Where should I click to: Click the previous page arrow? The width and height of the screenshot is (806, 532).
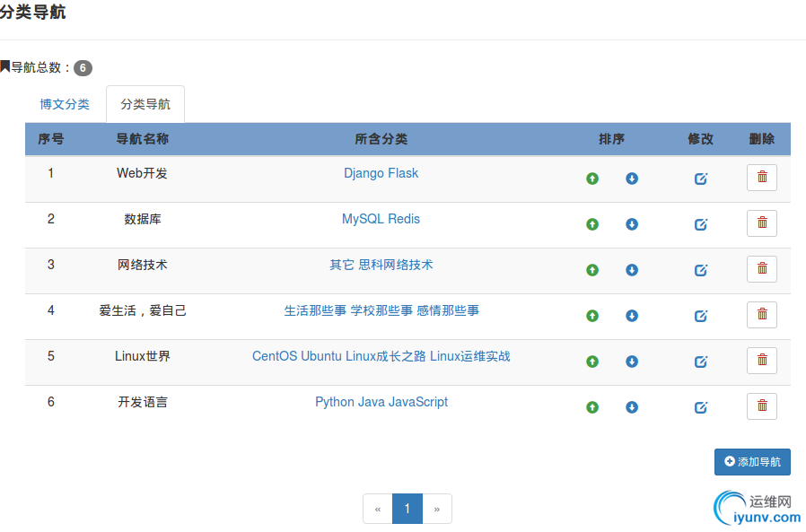click(x=378, y=509)
